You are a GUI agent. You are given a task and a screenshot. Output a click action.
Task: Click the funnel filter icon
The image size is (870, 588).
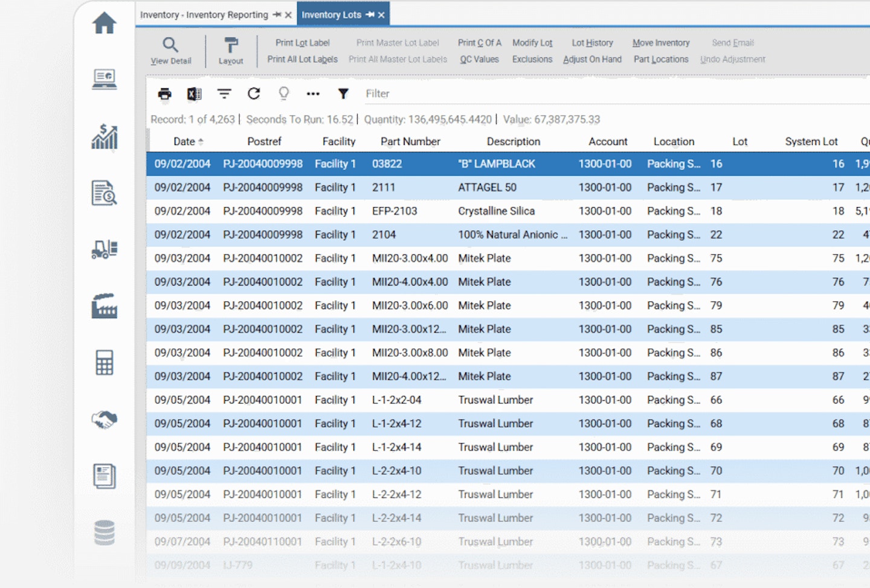tap(343, 94)
